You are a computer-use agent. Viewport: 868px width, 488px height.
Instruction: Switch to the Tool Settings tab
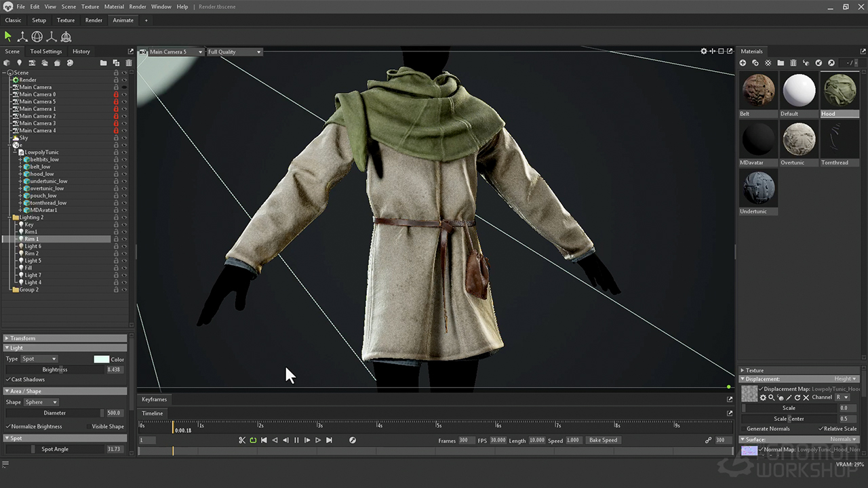pyautogui.click(x=46, y=52)
